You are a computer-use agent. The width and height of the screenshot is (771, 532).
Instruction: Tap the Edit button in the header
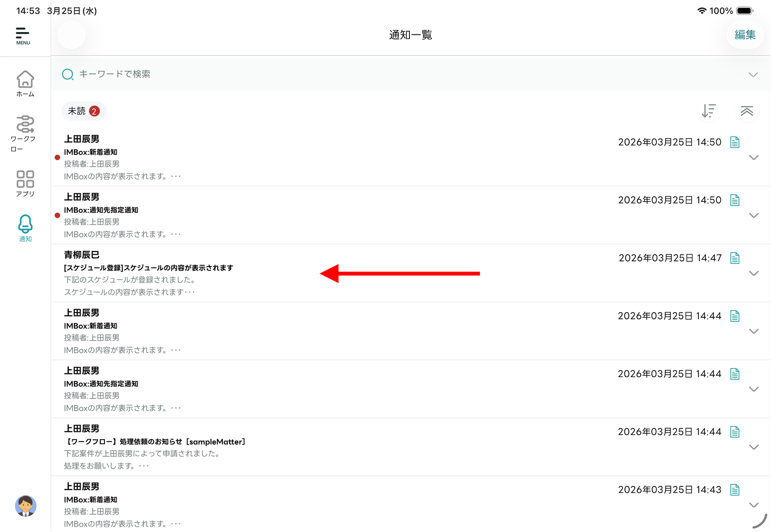(745, 35)
